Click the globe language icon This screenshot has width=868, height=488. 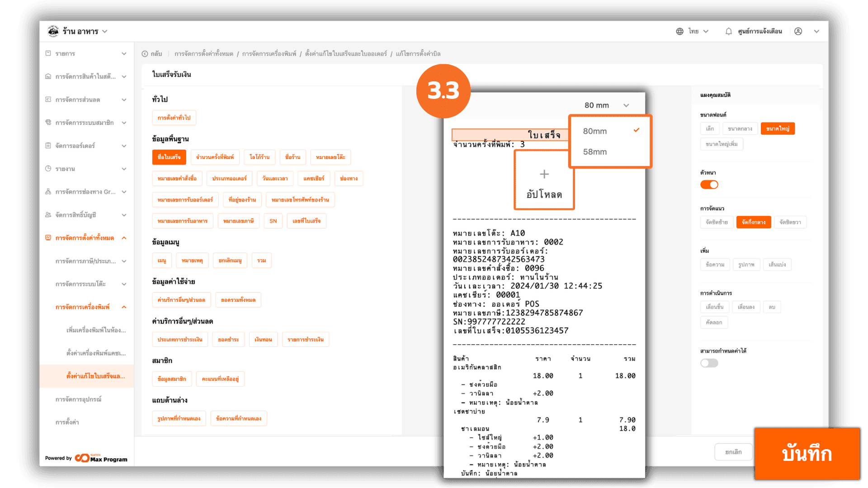point(679,32)
